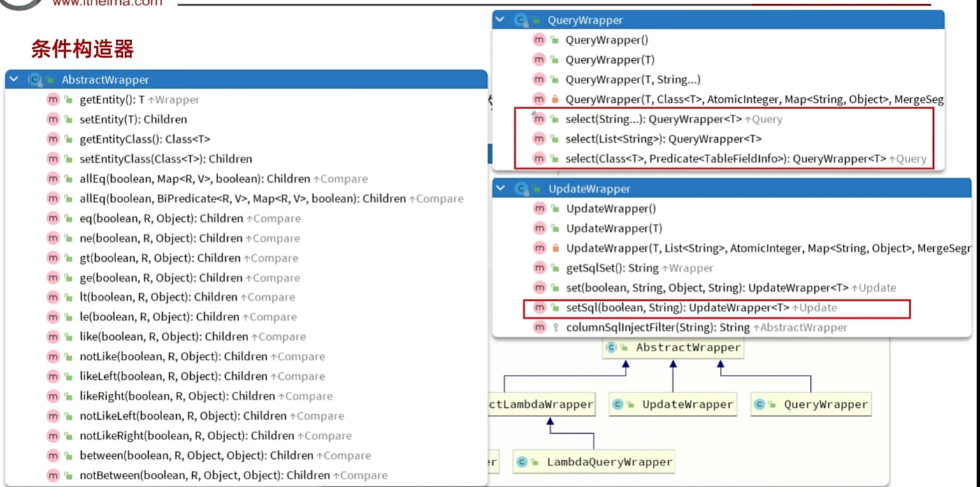Click the method icon beside QueryWrapper() constructor
This screenshot has height=487, width=980.
(x=539, y=40)
